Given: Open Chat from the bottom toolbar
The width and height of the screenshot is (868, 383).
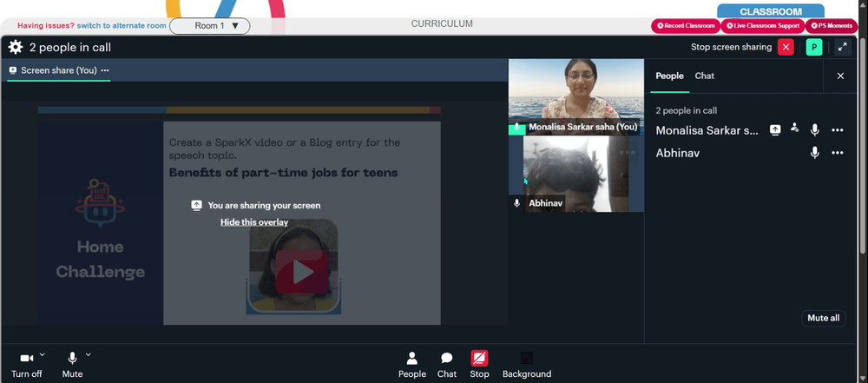Looking at the screenshot, I should tap(447, 365).
